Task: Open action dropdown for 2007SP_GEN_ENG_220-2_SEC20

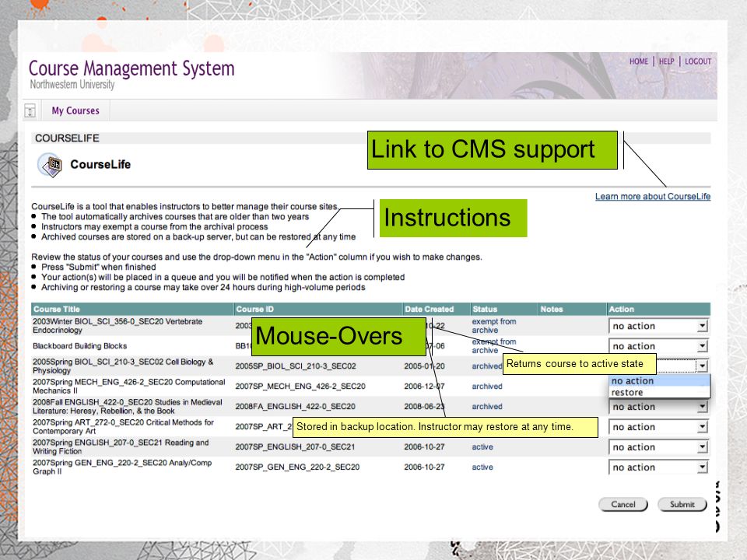Action: tap(658, 467)
